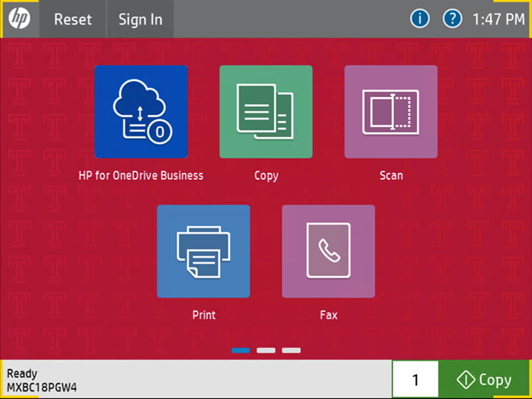The height and width of the screenshot is (399, 532).
Task: Tap the Sign In button
Action: click(x=140, y=19)
